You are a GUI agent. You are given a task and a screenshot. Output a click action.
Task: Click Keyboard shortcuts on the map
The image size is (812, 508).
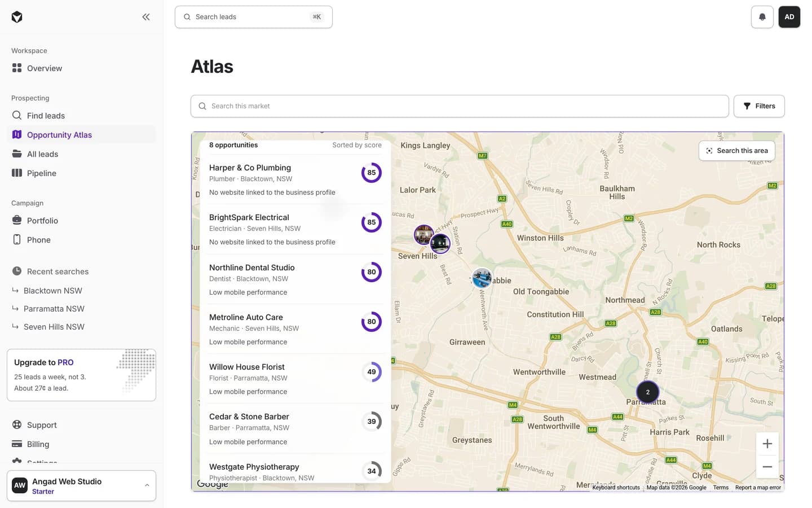[616, 488]
